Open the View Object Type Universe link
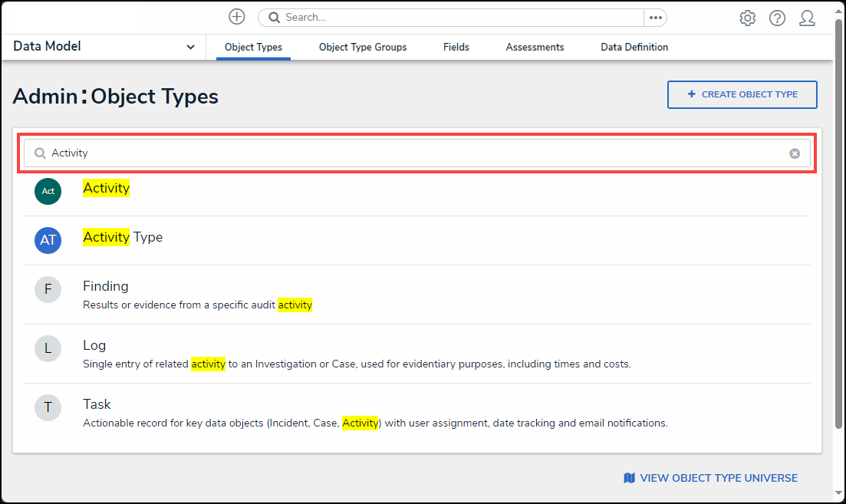The image size is (846, 504). 711,478
